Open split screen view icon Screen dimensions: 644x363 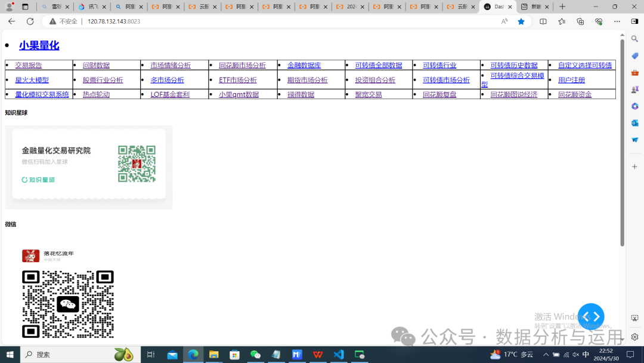pyautogui.click(x=543, y=21)
